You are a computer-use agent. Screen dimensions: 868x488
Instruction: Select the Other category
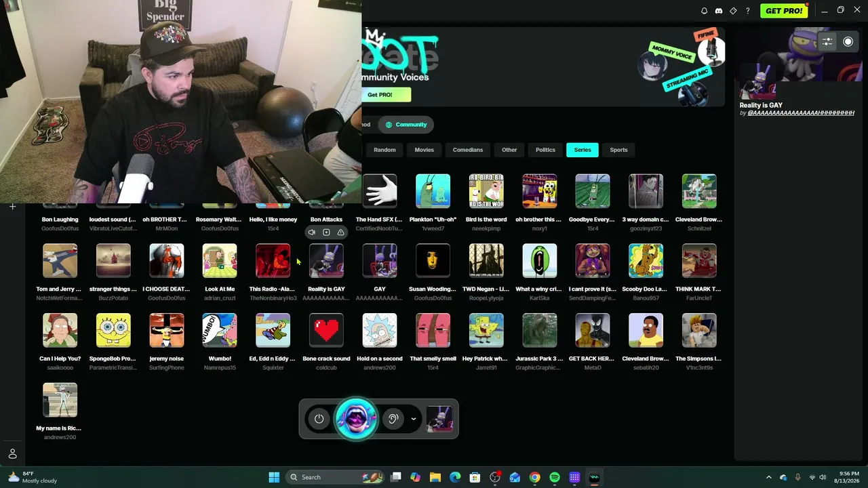[509, 150]
